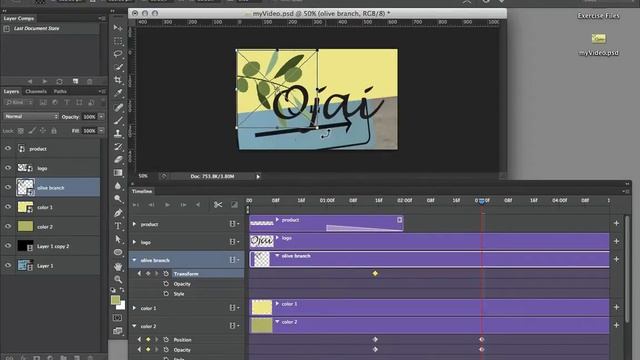Select the Move tool
Image resolution: width=640 pixels, height=360 pixels.
click(x=118, y=28)
